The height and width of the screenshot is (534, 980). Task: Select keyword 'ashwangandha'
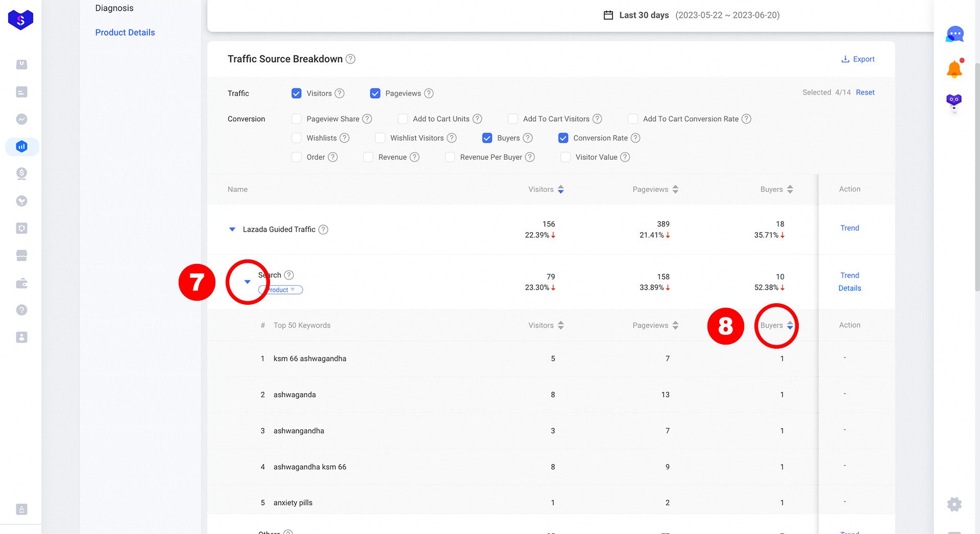coord(299,431)
